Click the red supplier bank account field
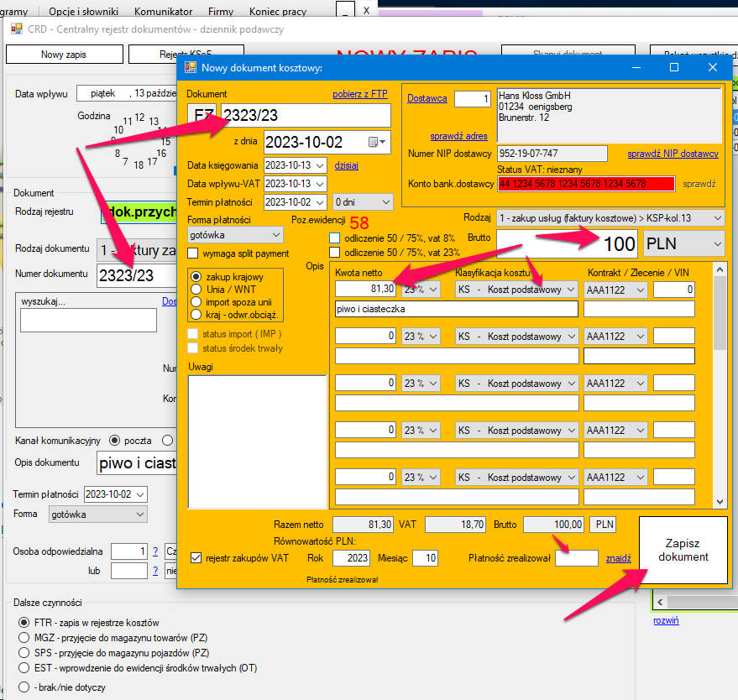The height and width of the screenshot is (700, 738). [586, 184]
